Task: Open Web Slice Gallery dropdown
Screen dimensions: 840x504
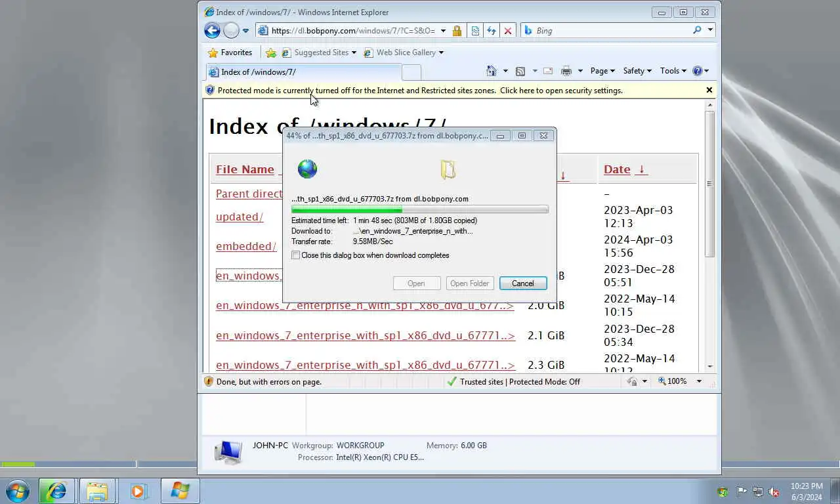Action: (x=404, y=52)
